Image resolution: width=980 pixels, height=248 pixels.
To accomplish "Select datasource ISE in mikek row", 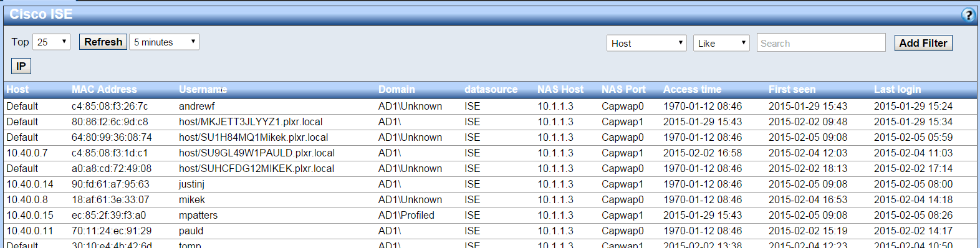I will tap(472, 199).
